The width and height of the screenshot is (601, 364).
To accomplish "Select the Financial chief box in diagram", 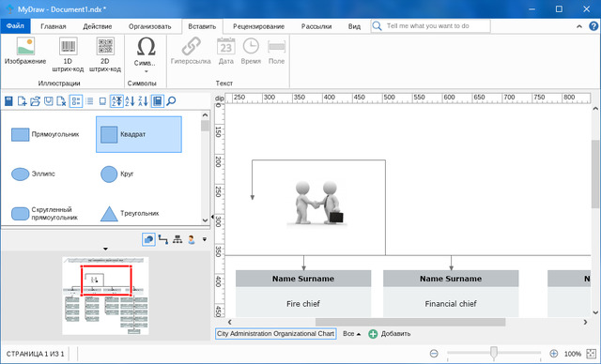I will click(x=451, y=294).
